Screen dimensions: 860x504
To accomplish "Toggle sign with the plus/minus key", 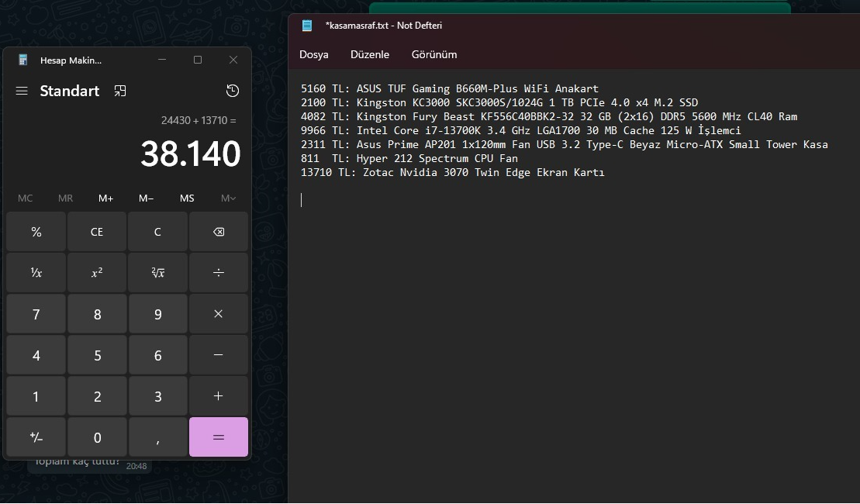I will pyautogui.click(x=36, y=437).
